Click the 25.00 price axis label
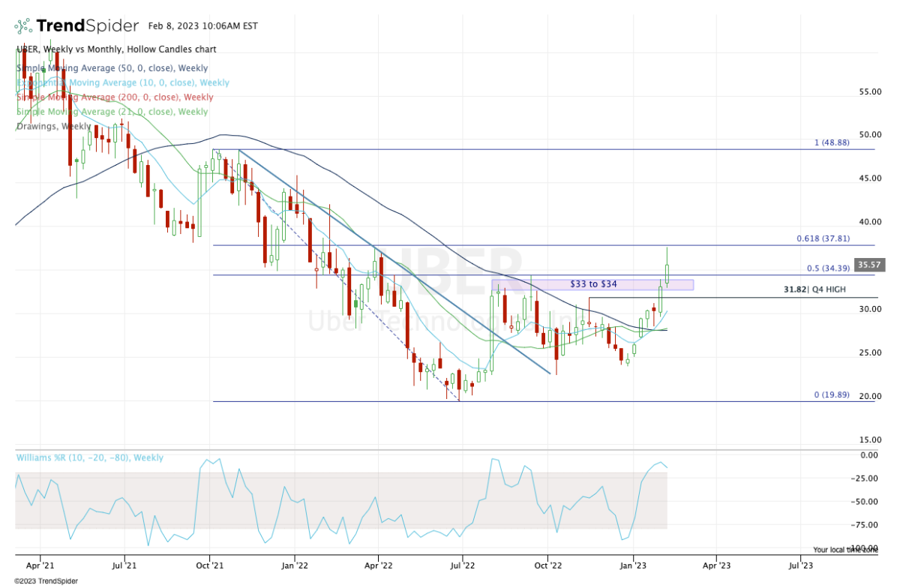Viewport: 900px width, 588px height. (869, 353)
